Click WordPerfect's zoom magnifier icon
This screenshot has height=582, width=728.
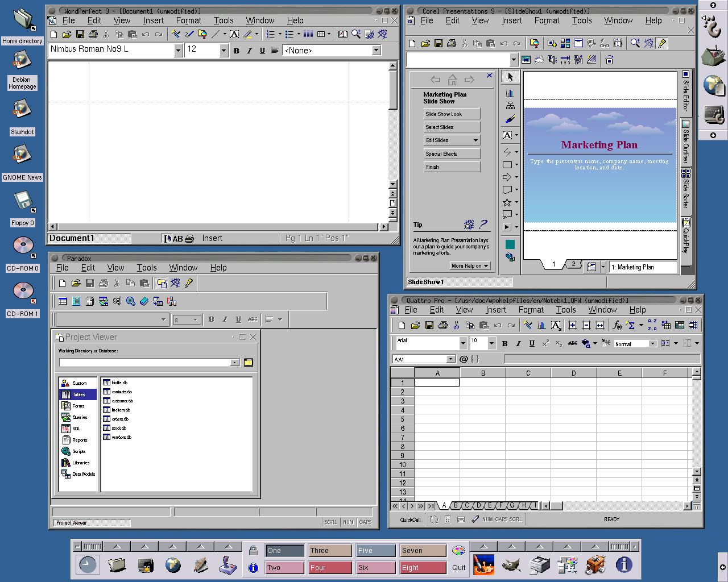[356, 35]
